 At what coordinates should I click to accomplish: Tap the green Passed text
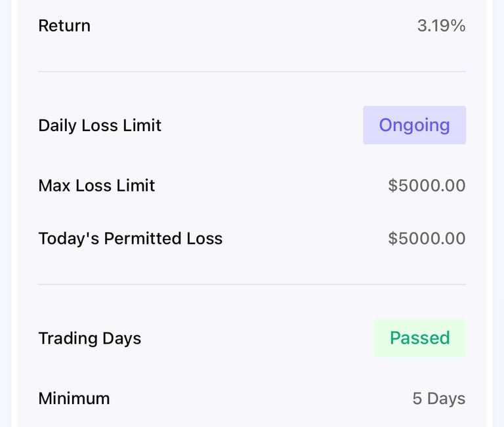click(x=419, y=338)
